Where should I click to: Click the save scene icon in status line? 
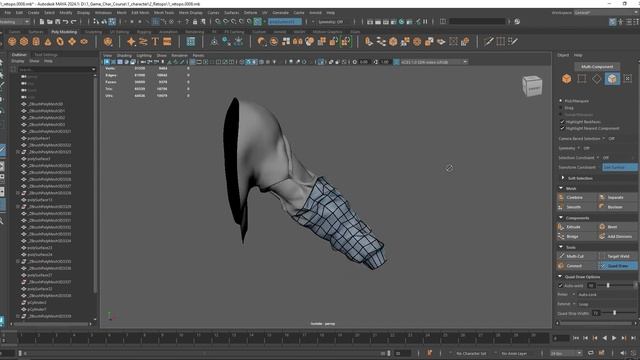(58, 22)
